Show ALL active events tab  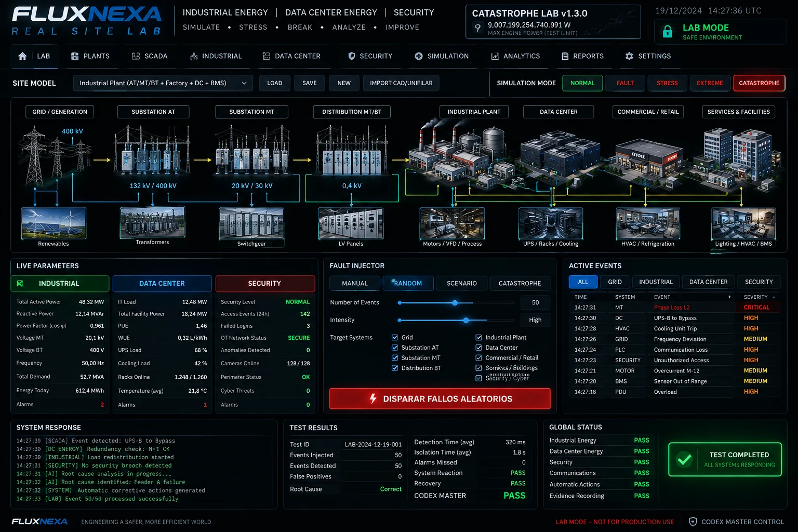[x=583, y=282]
